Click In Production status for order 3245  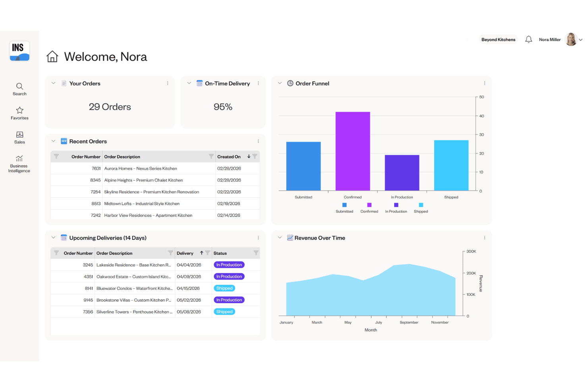[229, 265]
